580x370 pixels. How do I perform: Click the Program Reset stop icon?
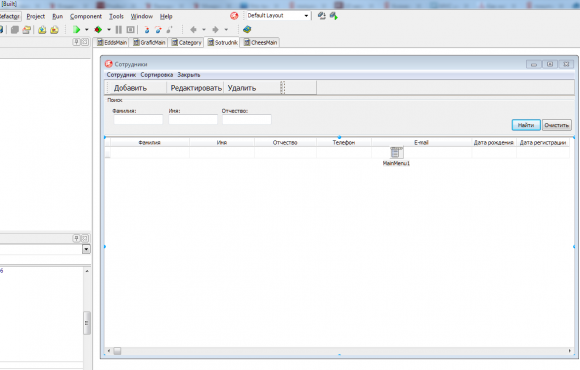click(131, 30)
